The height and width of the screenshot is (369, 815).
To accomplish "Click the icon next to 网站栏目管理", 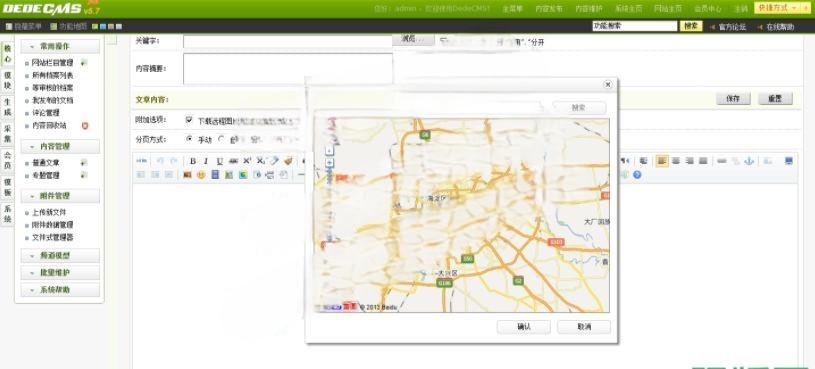I will pyautogui.click(x=84, y=62).
